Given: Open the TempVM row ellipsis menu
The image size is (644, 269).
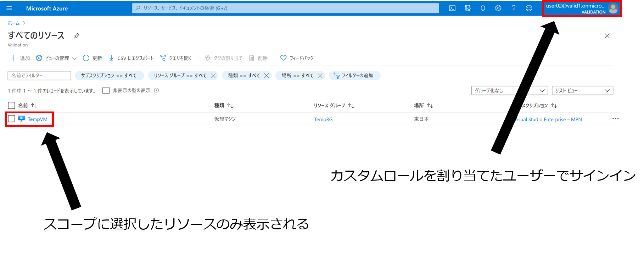Looking at the screenshot, I should [615, 119].
